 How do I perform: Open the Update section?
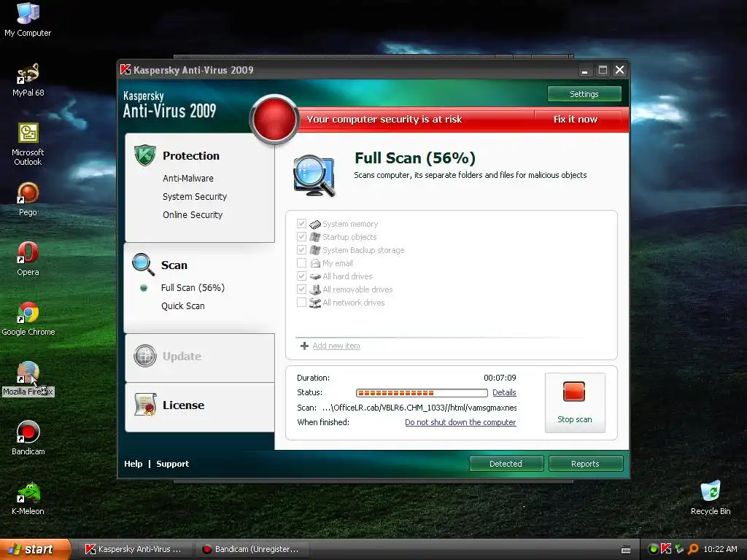[x=182, y=356]
